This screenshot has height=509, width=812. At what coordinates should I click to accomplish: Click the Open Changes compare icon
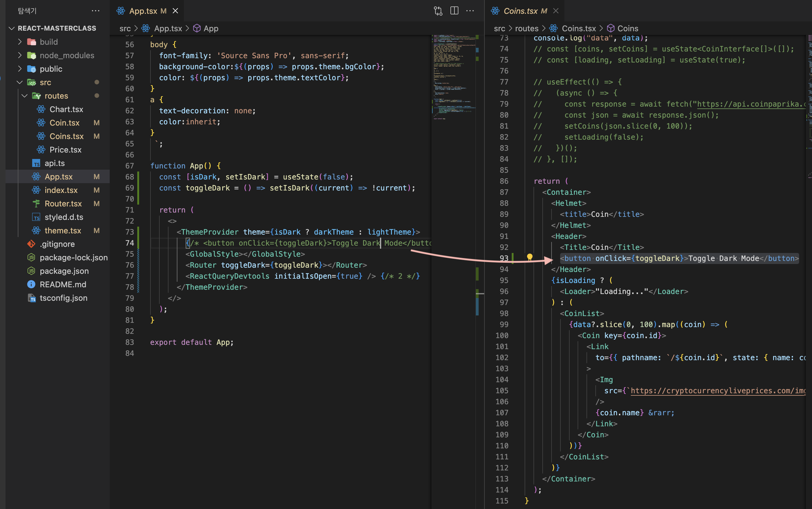coord(438,11)
